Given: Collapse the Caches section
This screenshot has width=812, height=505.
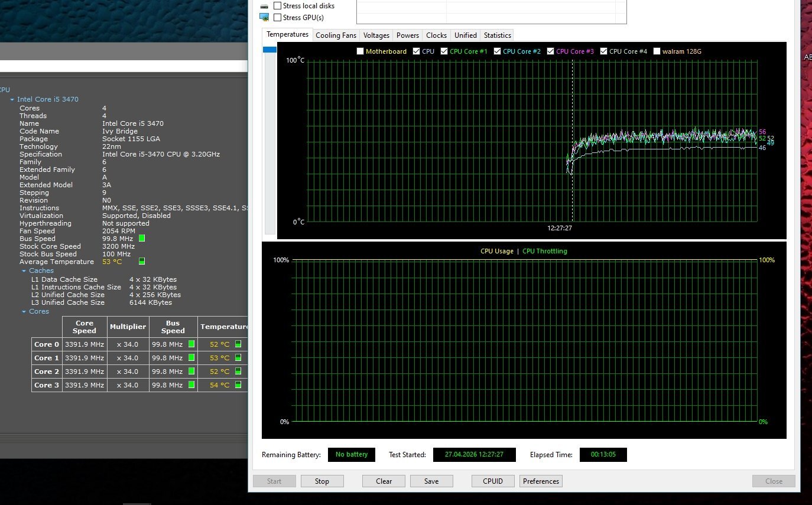Looking at the screenshot, I should (24, 271).
